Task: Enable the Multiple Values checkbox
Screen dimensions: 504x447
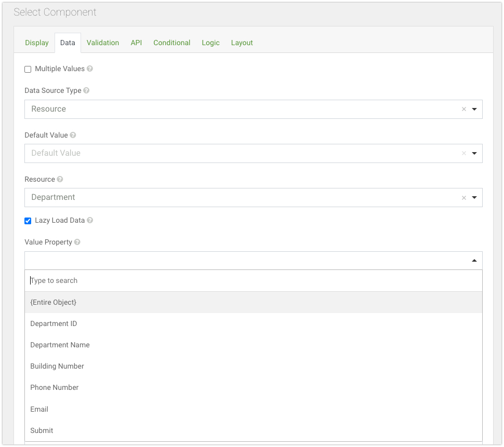Action: (x=28, y=70)
